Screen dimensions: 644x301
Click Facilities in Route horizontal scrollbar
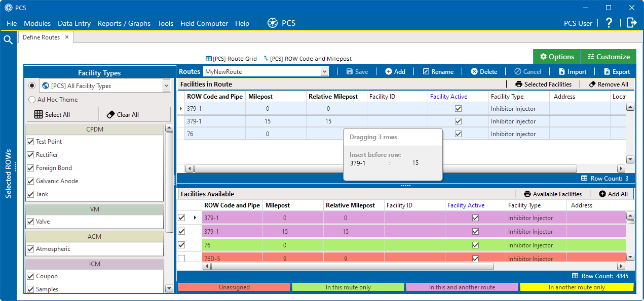pyautogui.click(x=386, y=168)
